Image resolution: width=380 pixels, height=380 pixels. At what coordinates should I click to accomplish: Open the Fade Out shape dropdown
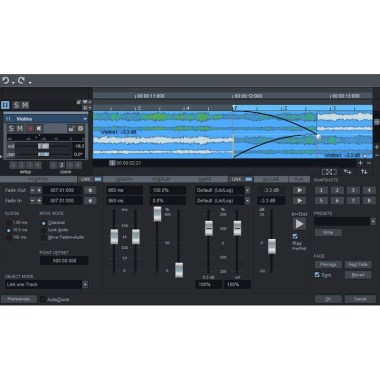(x=247, y=190)
